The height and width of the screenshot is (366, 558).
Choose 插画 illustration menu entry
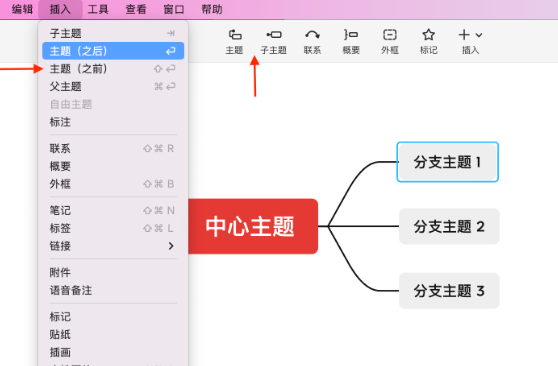(x=113, y=352)
